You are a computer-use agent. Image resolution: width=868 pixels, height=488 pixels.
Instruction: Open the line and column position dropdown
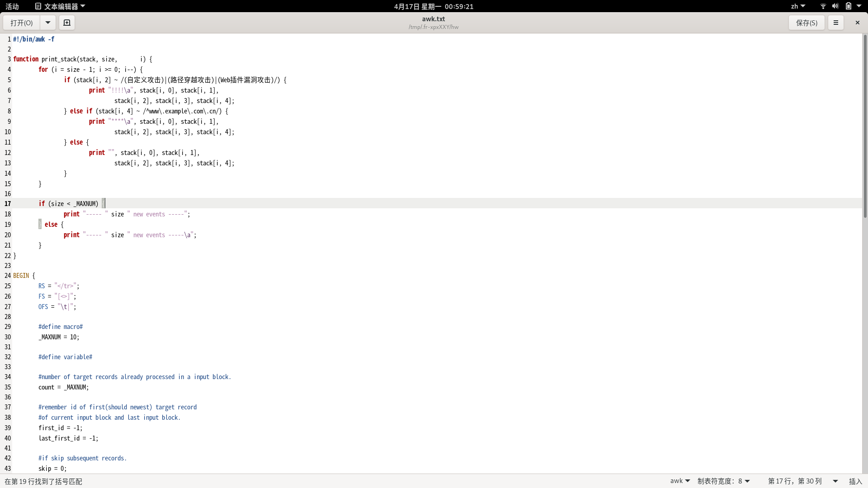(x=803, y=481)
